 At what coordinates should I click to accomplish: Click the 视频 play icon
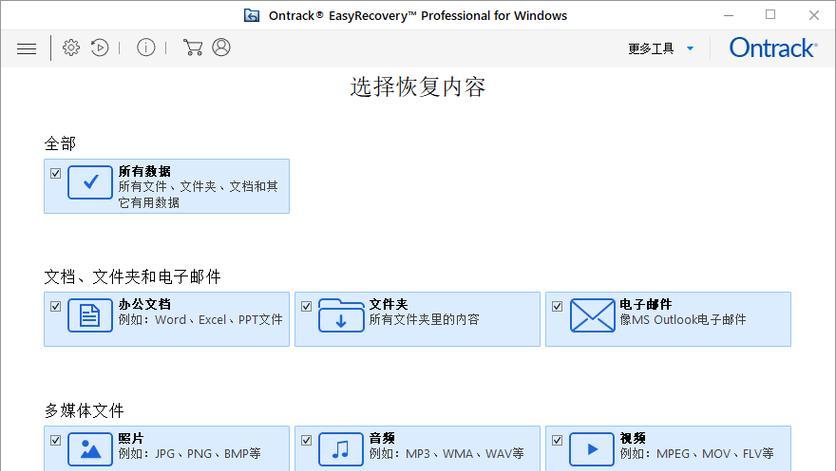(x=592, y=449)
